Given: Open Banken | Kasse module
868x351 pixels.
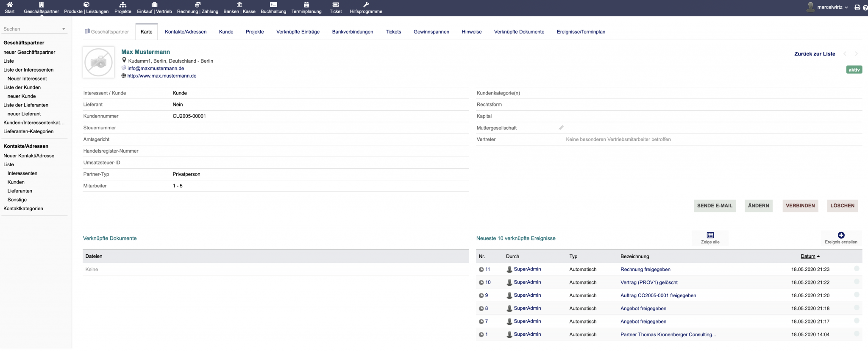Looking at the screenshot, I should [239, 8].
